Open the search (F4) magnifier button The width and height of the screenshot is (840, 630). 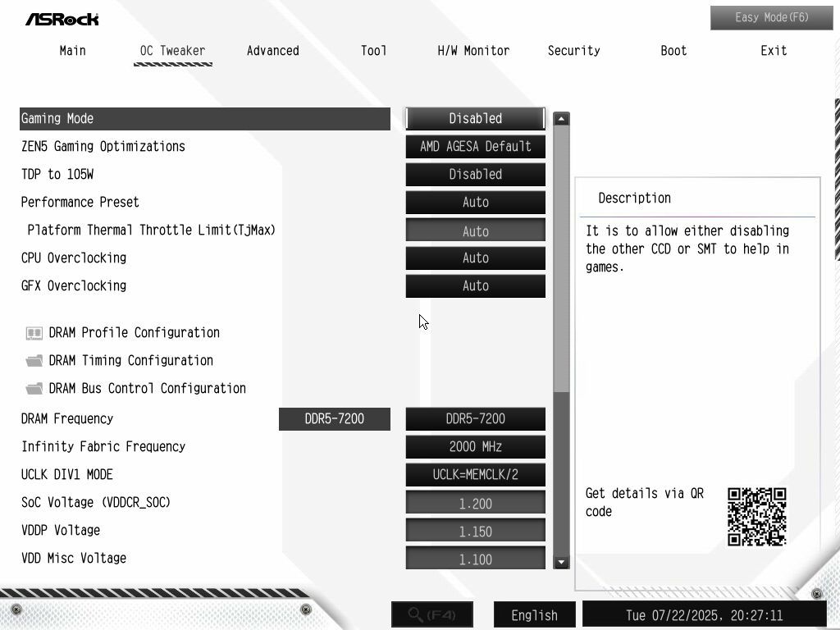432,614
